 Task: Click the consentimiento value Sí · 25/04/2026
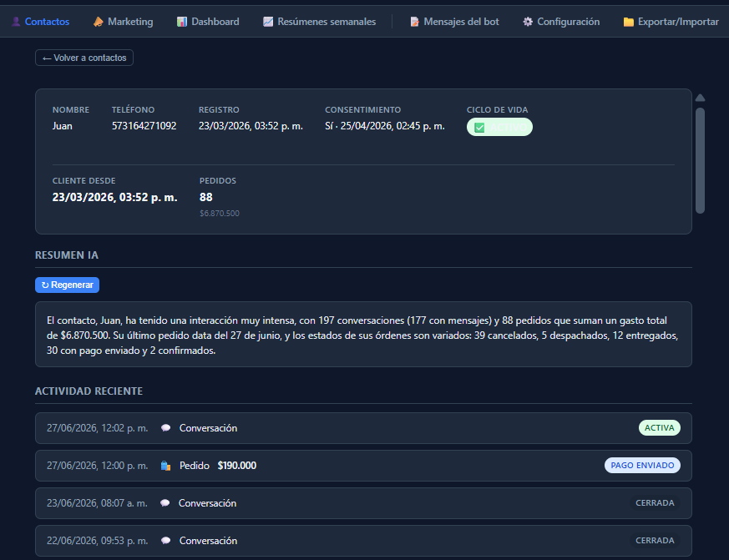(384, 126)
